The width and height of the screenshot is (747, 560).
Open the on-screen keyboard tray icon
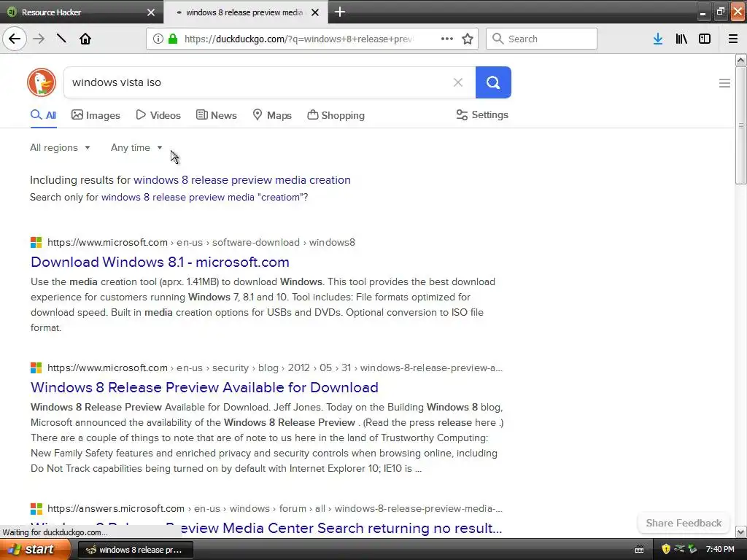click(x=639, y=550)
